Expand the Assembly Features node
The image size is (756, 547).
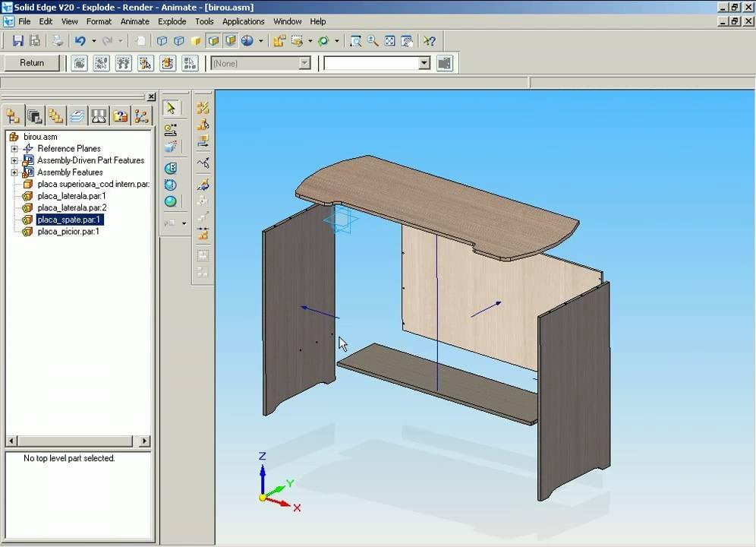coord(14,172)
